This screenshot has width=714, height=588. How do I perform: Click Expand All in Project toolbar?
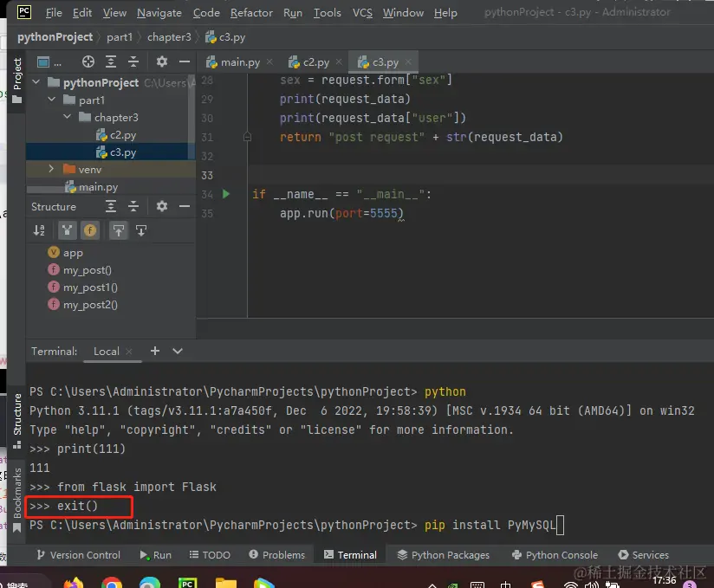point(111,61)
